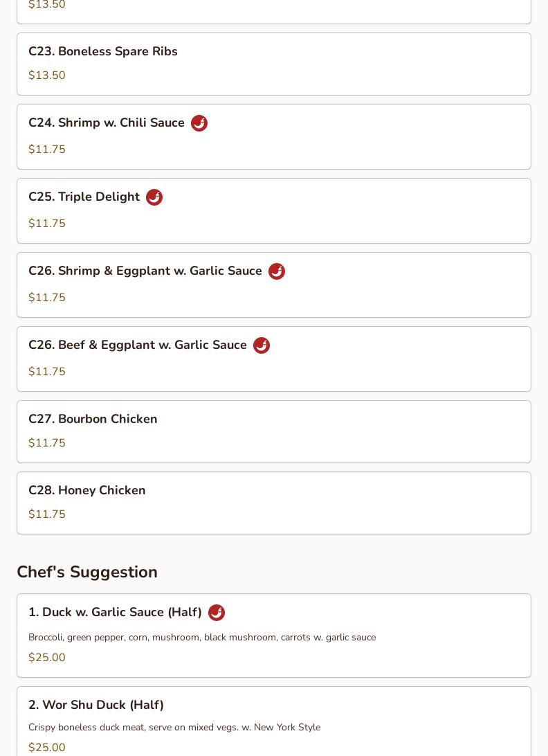Open the C23. Boneless Spare Ribs item
The height and width of the screenshot is (756, 548).
click(x=274, y=64)
